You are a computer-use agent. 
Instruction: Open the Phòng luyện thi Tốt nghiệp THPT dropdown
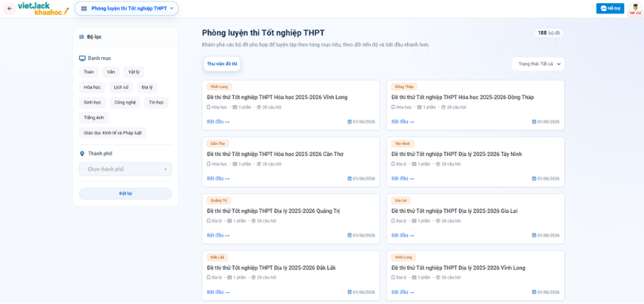127,8
